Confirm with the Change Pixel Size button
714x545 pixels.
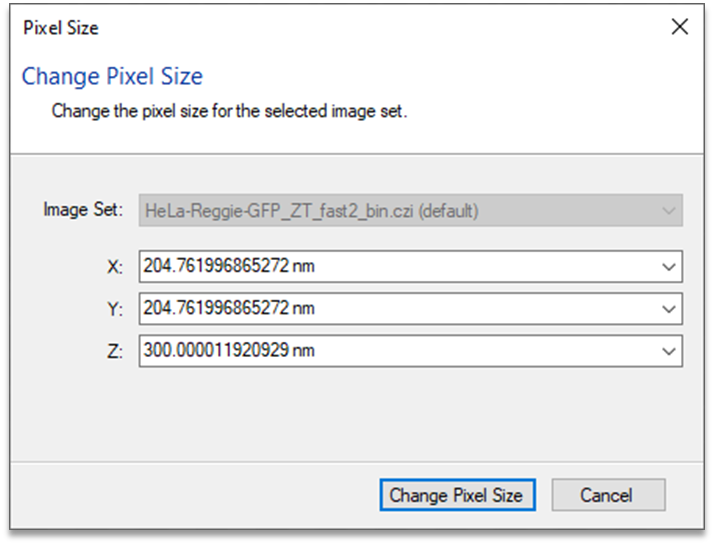pyautogui.click(x=457, y=494)
